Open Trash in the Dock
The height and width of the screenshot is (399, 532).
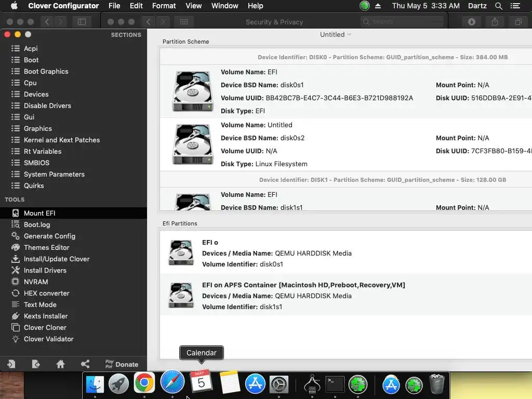[x=436, y=384]
